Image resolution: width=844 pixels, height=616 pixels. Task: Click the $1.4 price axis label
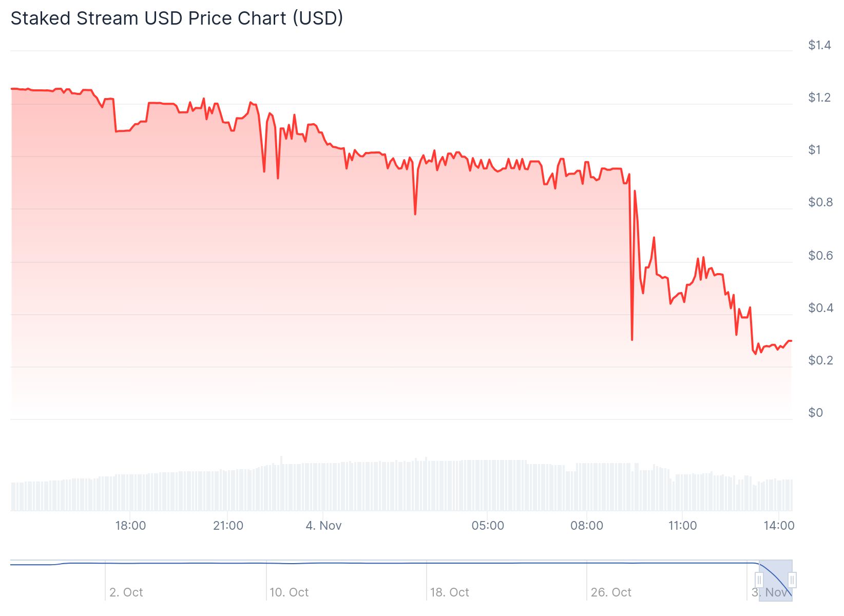click(819, 45)
